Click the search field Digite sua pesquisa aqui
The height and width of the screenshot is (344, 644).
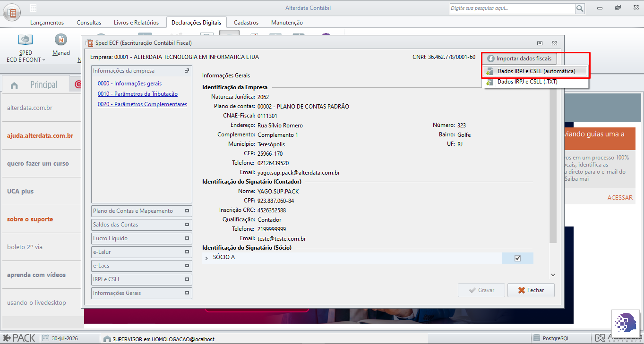[512, 8]
